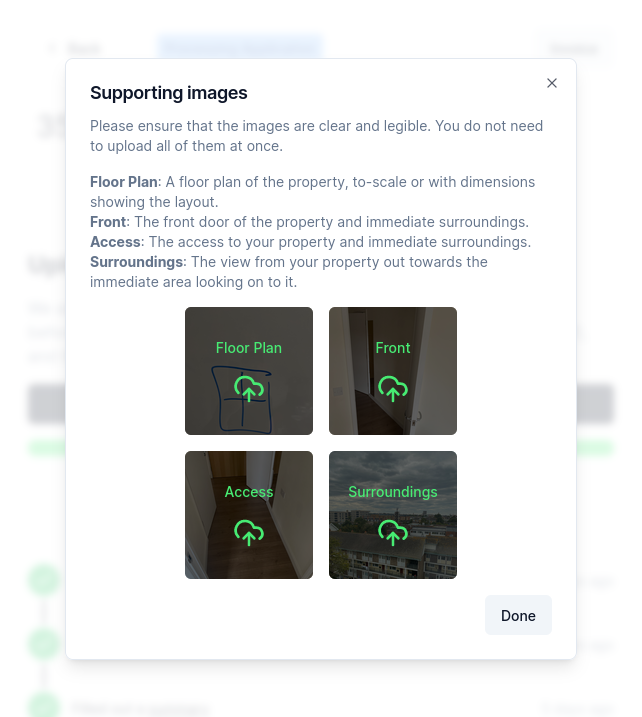This screenshot has width=642, height=717.
Task: Click the bold Access description term
Action: 115,242
